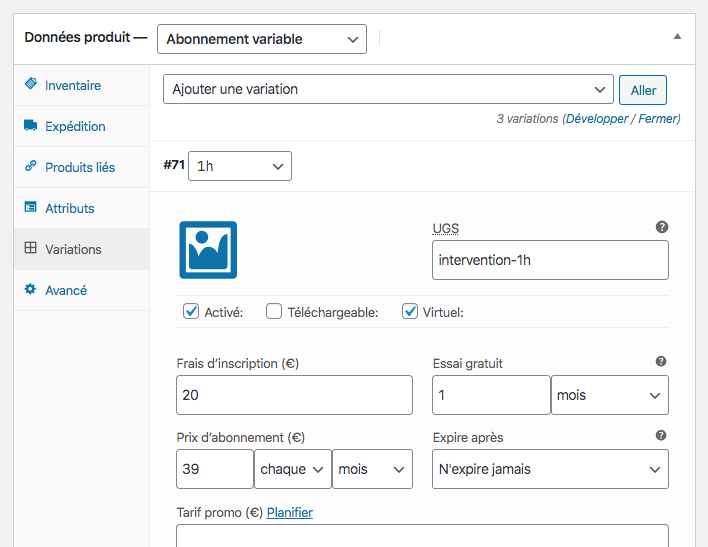This screenshot has width=708, height=547.
Task: Open the Abonnement variable product type dropdown
Action: (x=262, y=39)
